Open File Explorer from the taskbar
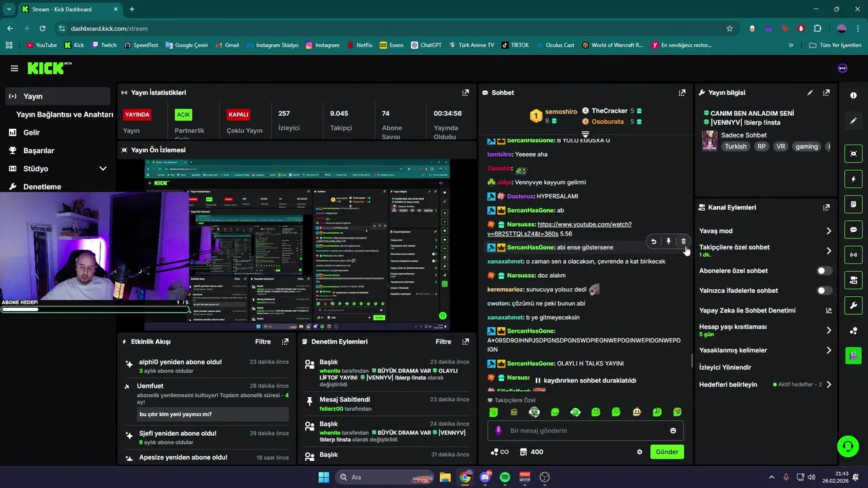 444,477
